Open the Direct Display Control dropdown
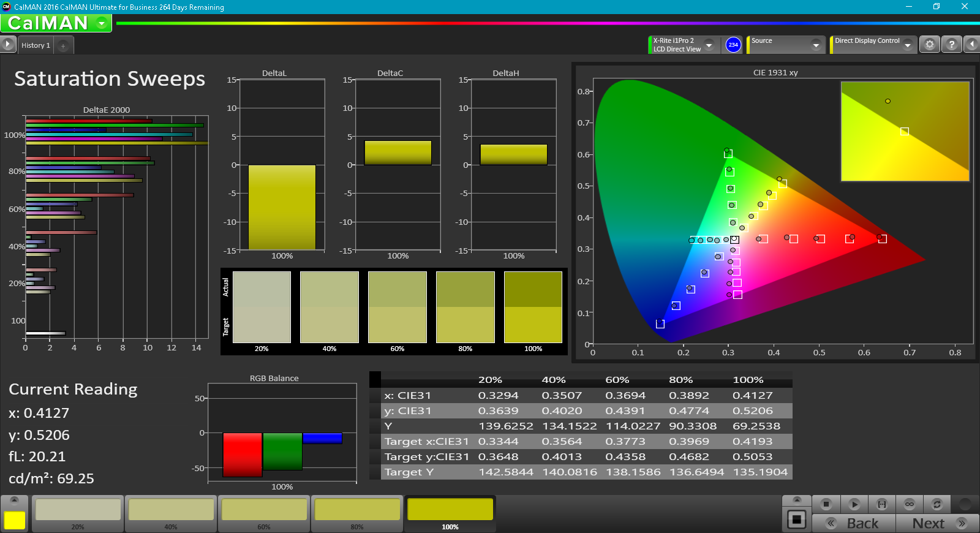 pos(907,45)
